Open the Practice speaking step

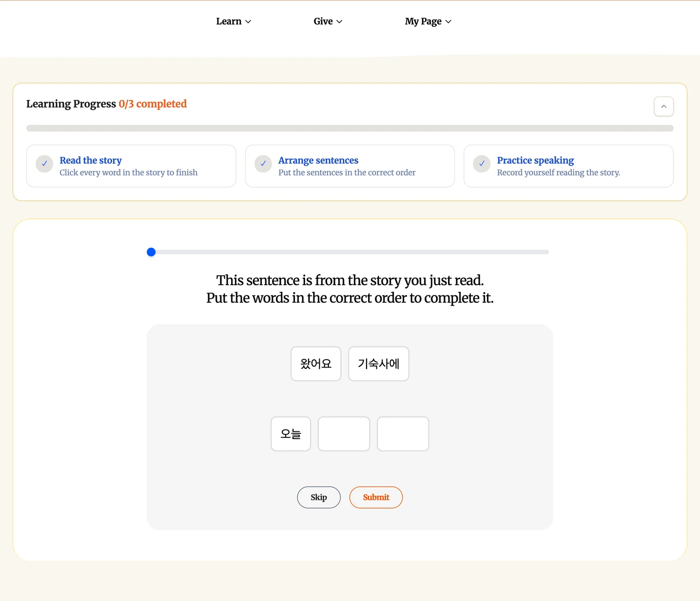click(535, 160)
